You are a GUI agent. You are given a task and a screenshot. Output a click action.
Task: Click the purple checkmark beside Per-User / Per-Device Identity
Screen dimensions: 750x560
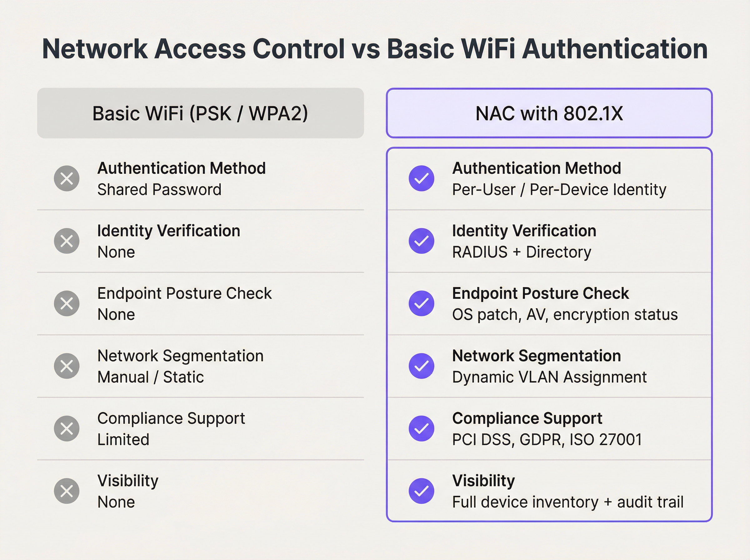(421, 178)
